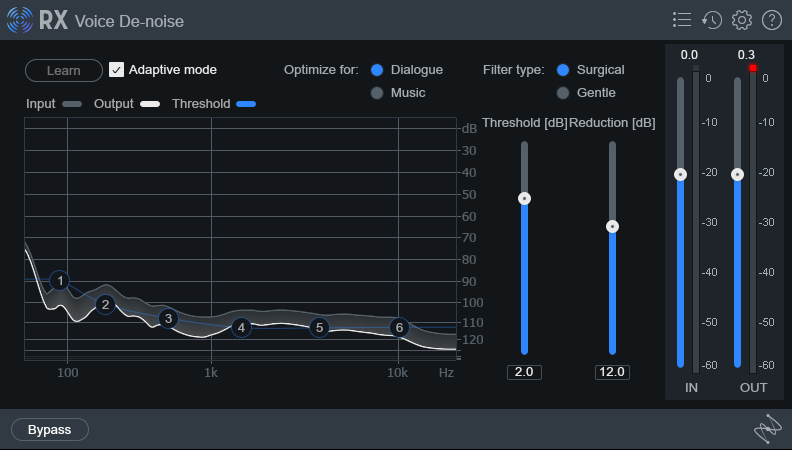The image size is (792, 450).
Task: Click the help question mark icon
Action: click(772, 20)
